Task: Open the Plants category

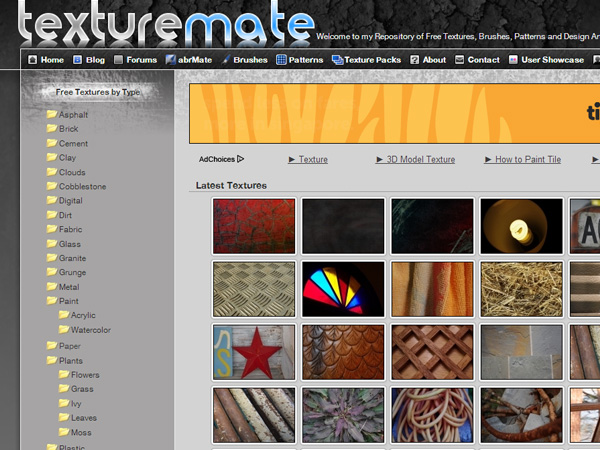Action: pyautogui.click(x=70, y=360)
